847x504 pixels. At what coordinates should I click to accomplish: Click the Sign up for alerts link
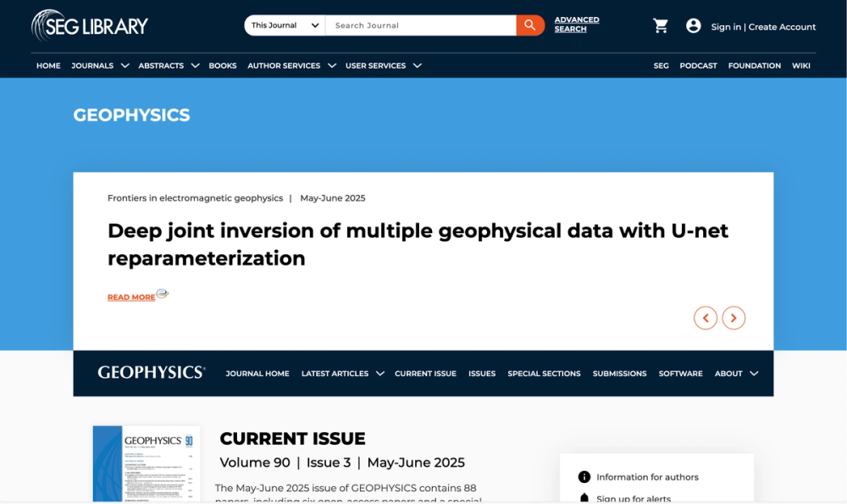click(x=633, y=498)
